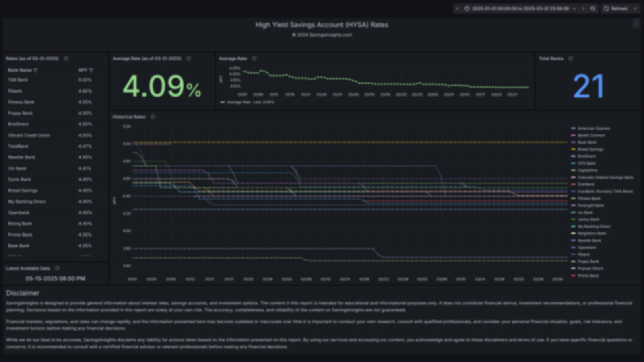Screen dimensions: 644x362
Task: Open the refresh interval dropdown
Action: (635, 8)
